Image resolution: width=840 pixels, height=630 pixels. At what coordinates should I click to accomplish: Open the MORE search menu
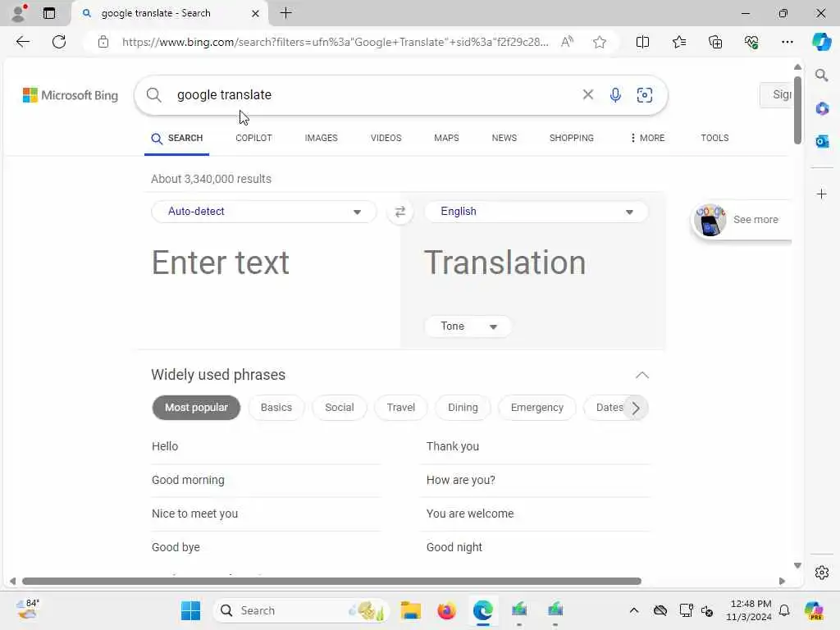(x=647, y=138)
